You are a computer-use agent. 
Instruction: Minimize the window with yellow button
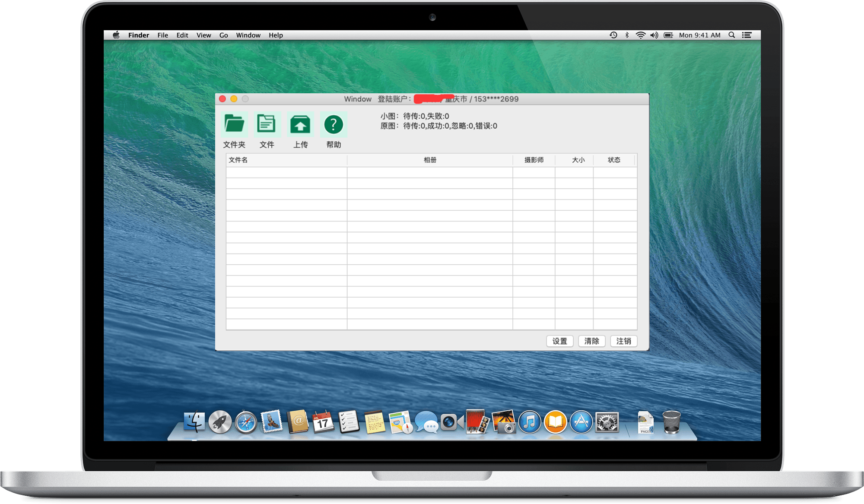coord(234,99)
